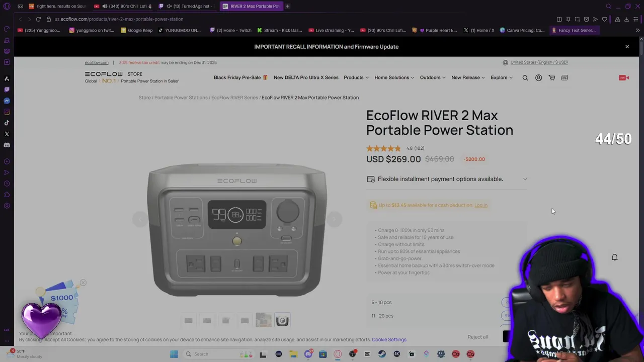The width and height of the screenshot is (644, 362).
Task: Open browser downloads icon
Action: point(626,19)
